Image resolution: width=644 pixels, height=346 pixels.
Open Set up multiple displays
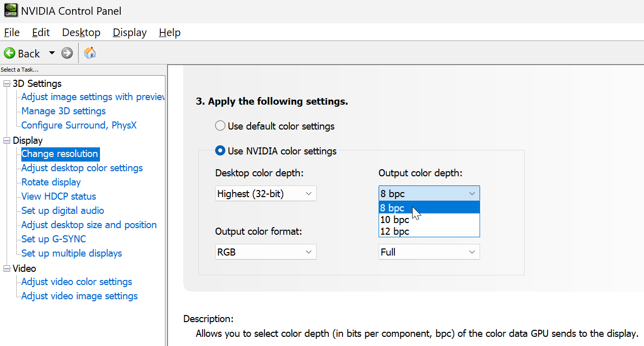click(x=72, y=253)
